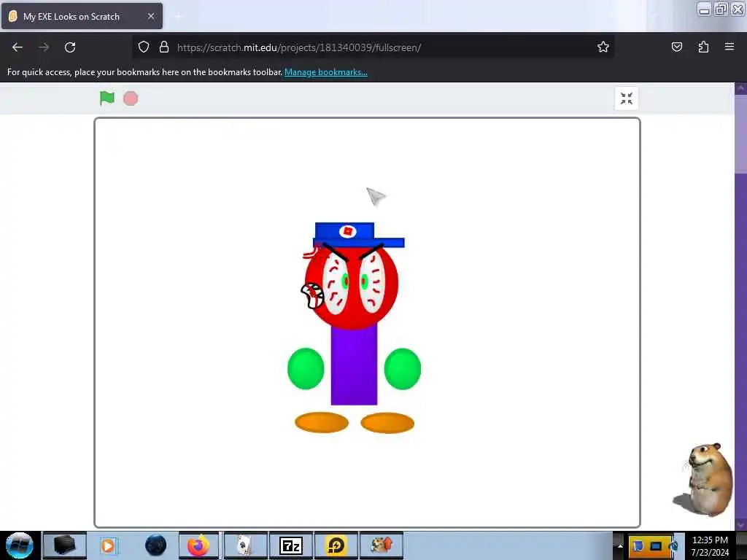
Task: Select the My EXE Looks on Scratch tab
Action: [82, 16]
